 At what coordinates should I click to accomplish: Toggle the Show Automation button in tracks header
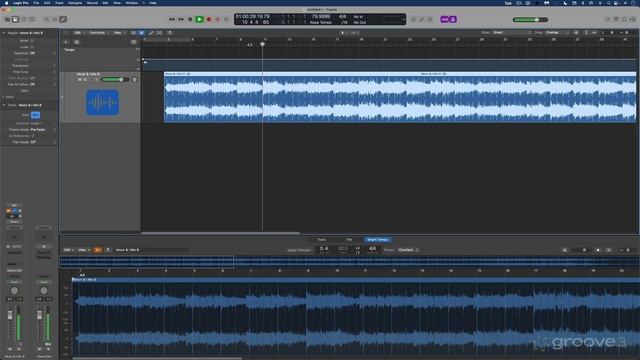[151, 33]
